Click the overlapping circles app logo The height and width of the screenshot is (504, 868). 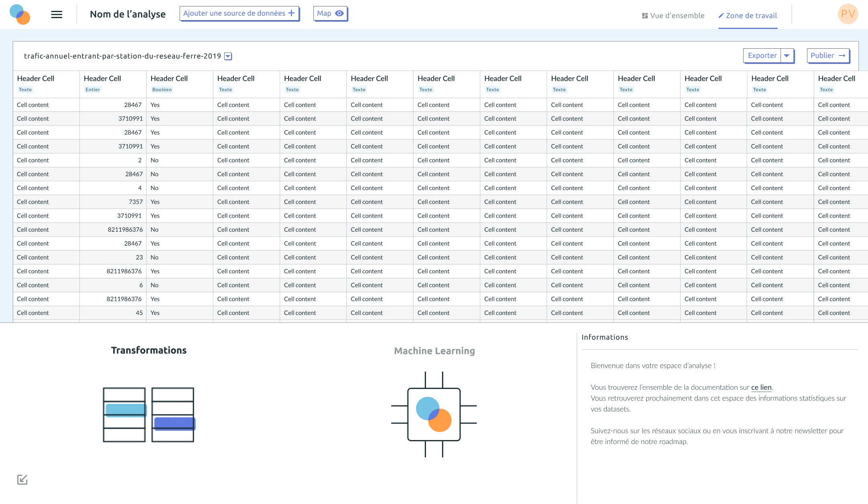point(20,14)
